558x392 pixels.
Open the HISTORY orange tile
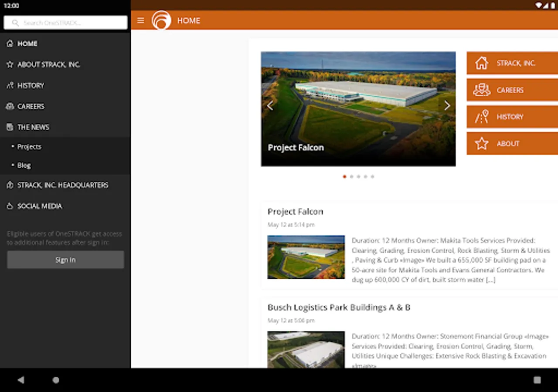click(512, 117)
